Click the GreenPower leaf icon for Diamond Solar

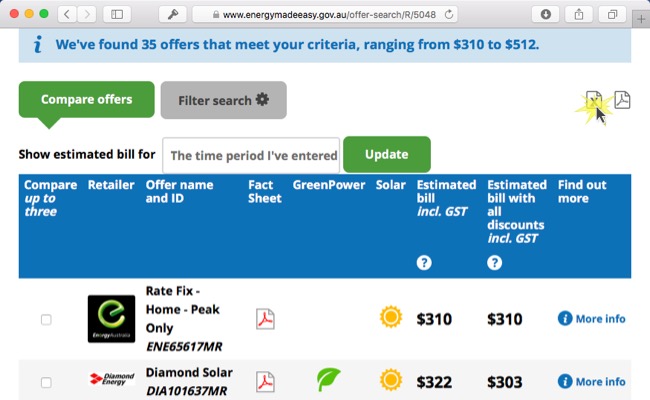(328, 379)
